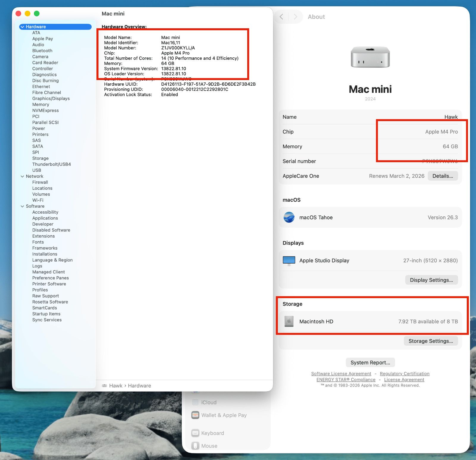
Task: Open the Regulatory Certification link
Action: [x=405, y=374]
